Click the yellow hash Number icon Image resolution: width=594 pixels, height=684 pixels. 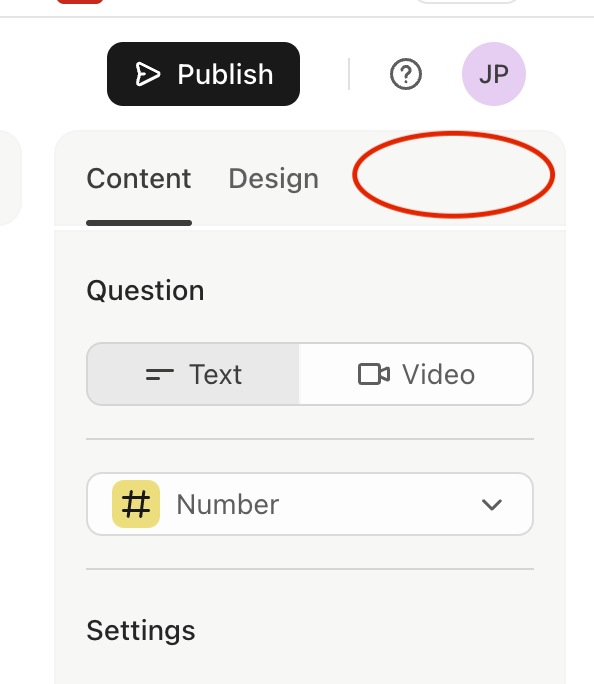point(136,504)
